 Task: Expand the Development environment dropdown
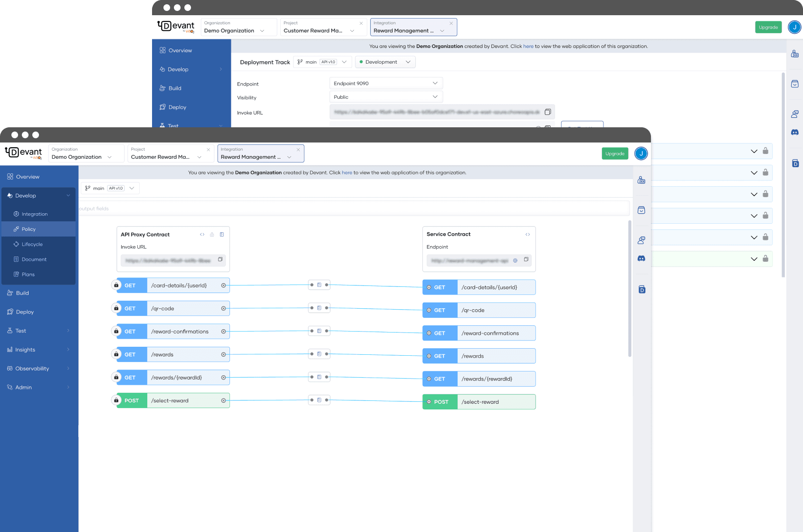tap(385, 62)
